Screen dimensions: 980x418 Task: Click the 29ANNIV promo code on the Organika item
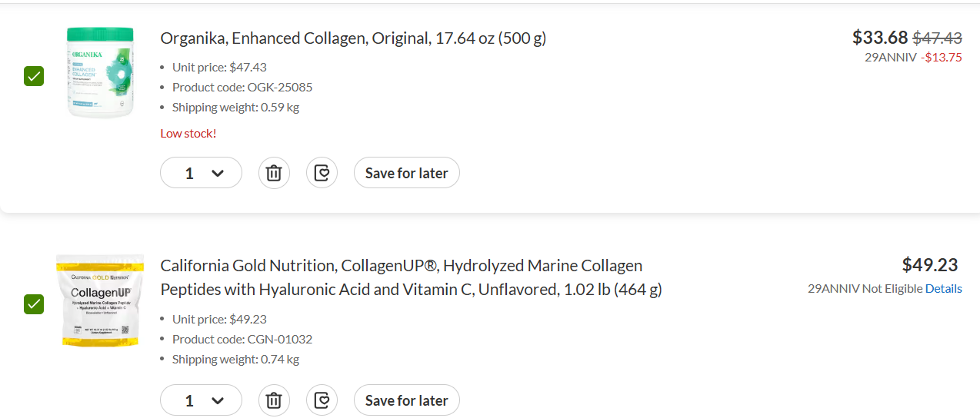tap(889, 57)
